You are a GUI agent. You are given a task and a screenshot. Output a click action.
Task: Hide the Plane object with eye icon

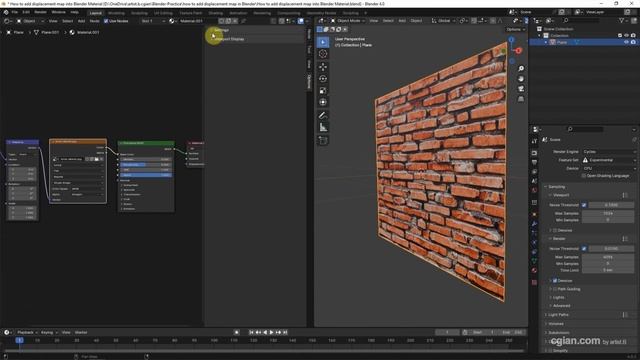(x=627, y=42)
